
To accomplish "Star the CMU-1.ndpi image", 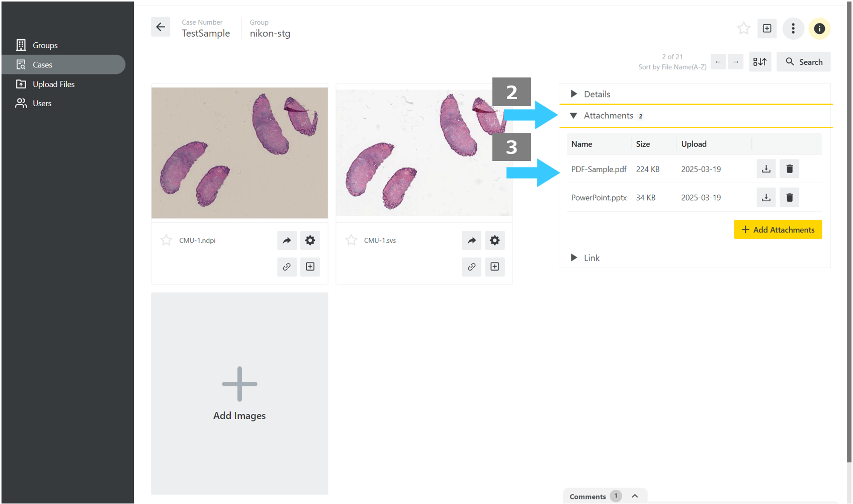I will click(x=166, y=240).
